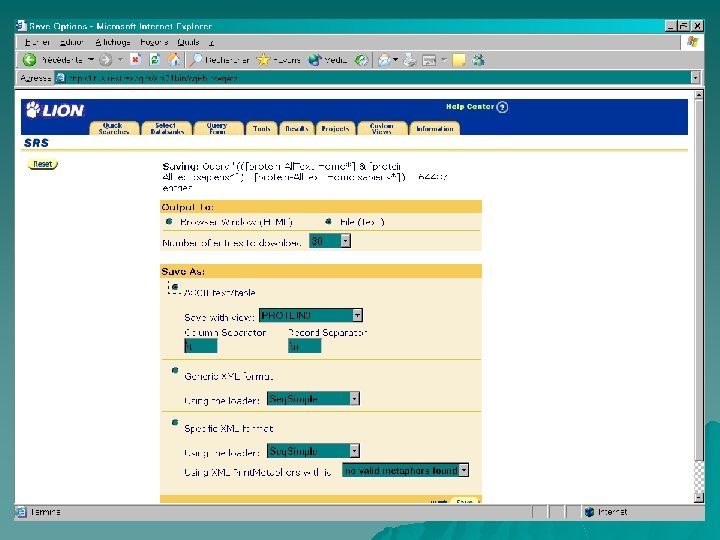Image resolution: width=720 pixels, height=540 pixels.
Task: Switch to Query Form tab
Action: [219, 128]
